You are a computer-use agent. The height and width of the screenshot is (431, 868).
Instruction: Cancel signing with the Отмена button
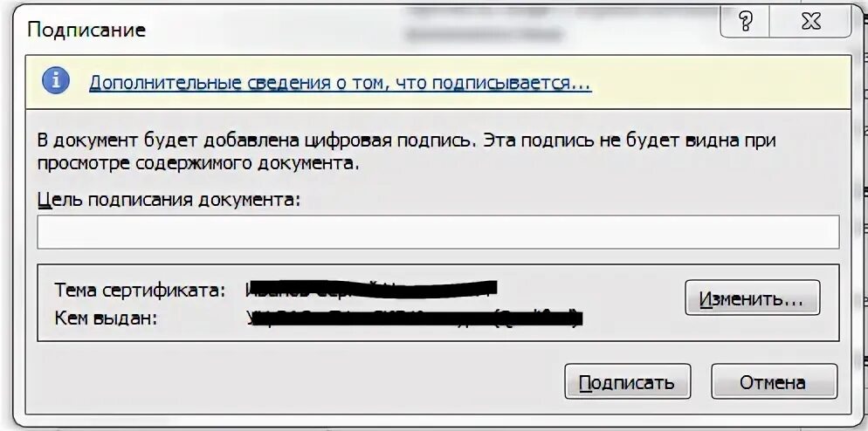click(x=774, y=382)
